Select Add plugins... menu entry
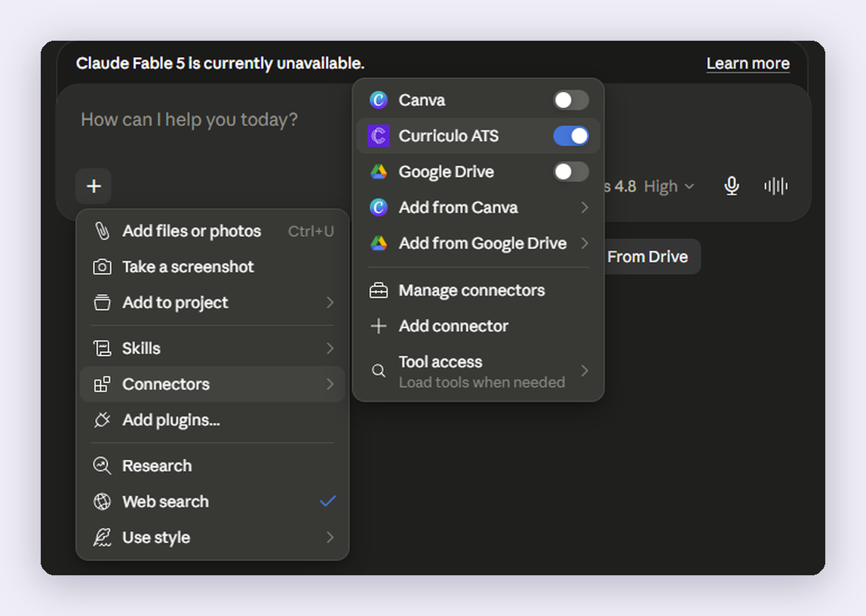Screen dimensions: 866x616 point(213,420)
